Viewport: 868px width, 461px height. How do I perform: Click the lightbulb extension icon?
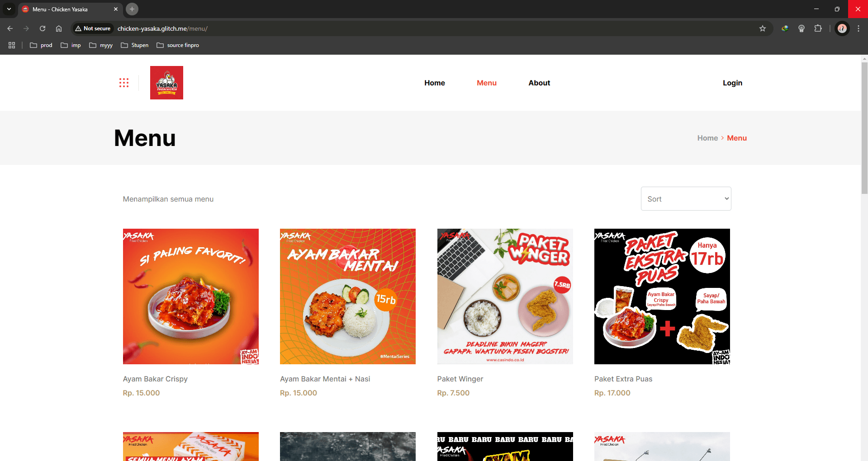point(801,28)
